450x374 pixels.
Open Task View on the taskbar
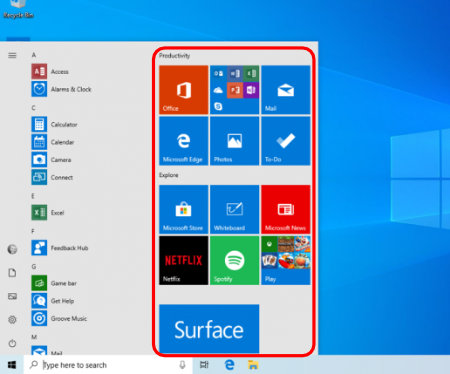coord(204,365)
